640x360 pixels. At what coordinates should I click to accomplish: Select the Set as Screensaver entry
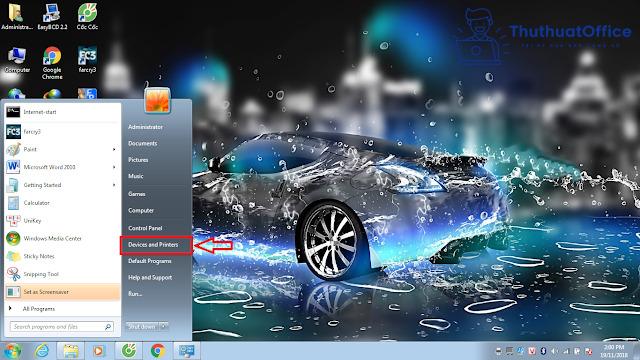[x=62, y=292]
